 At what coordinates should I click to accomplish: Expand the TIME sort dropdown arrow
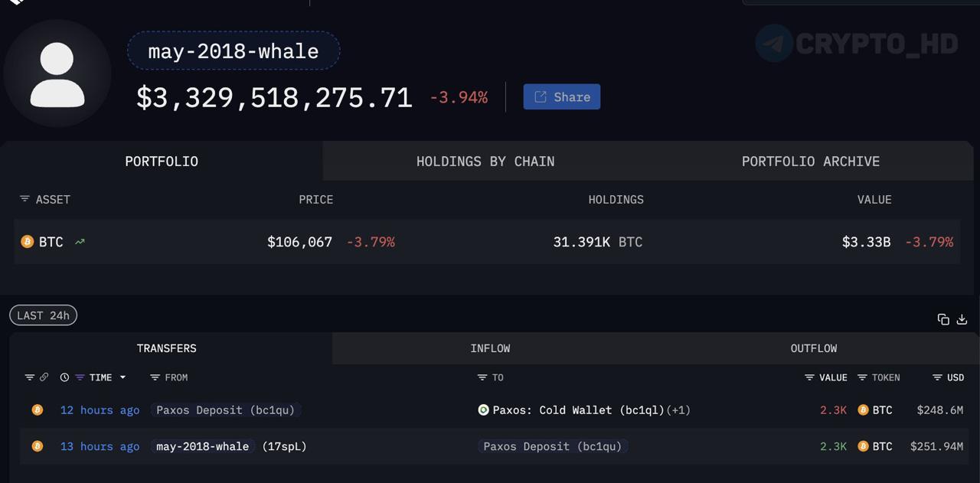(x=122, y=377)
